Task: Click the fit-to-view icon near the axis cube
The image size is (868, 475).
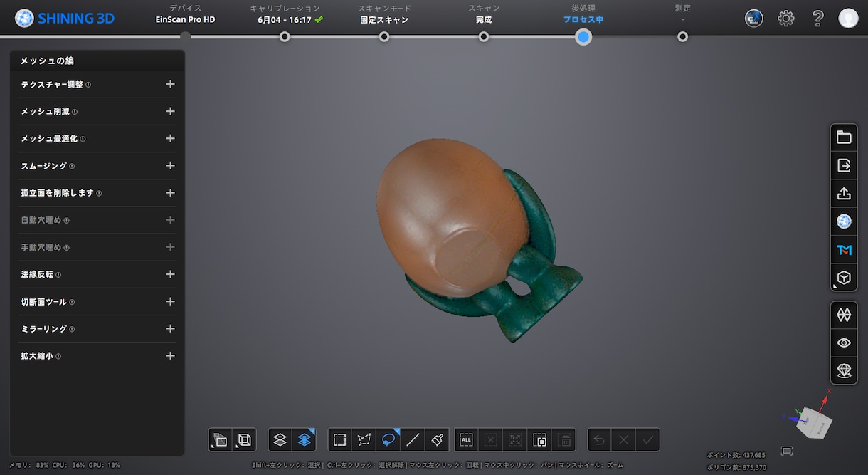Action: (786, 451)
